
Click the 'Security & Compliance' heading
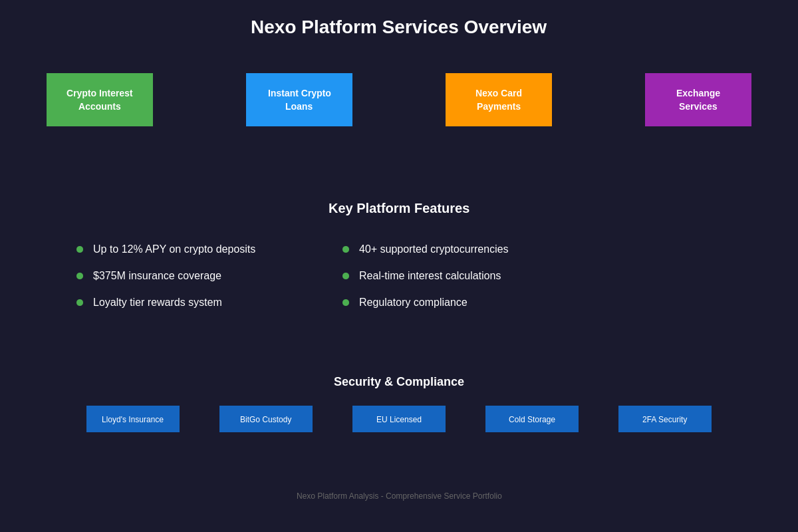tap(399, 382)
